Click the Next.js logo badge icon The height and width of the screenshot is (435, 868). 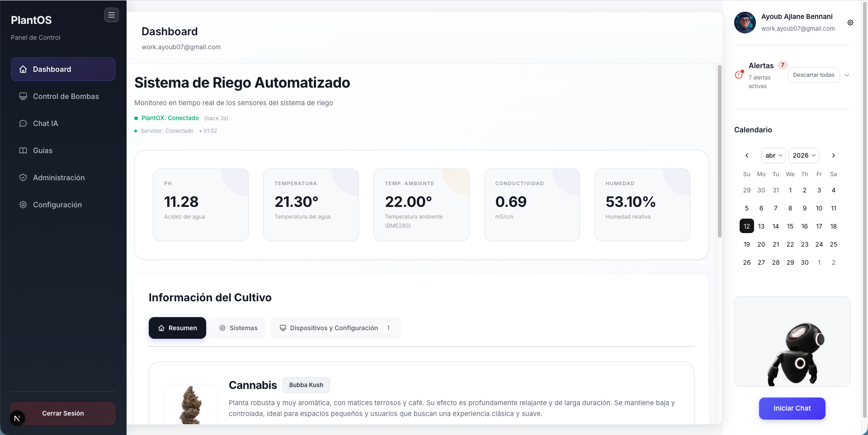pos(17,418)
